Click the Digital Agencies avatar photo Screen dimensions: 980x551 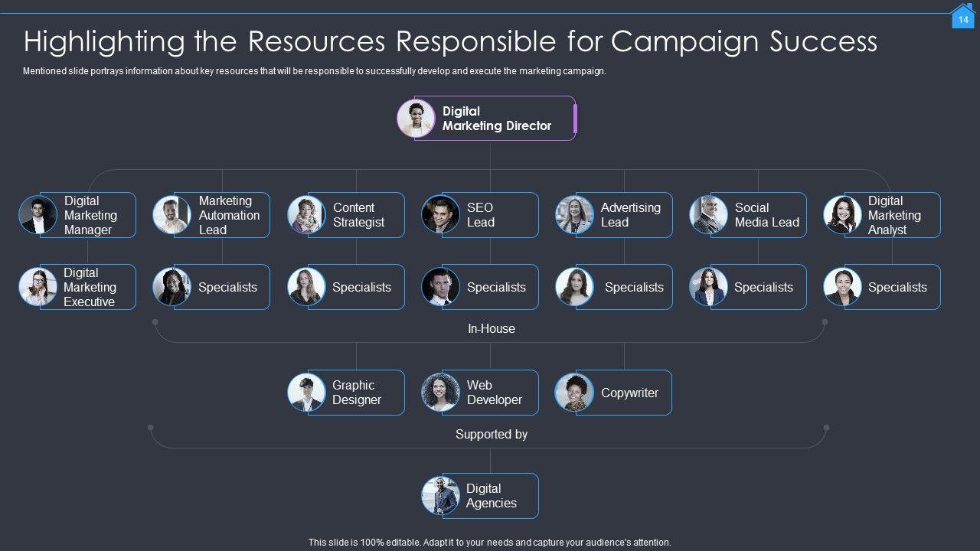440,496
